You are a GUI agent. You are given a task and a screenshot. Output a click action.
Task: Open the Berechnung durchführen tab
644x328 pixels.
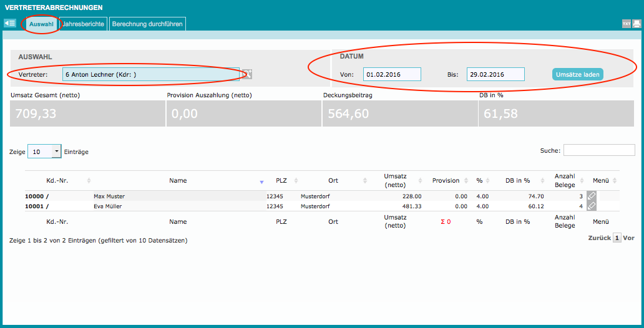pyautogui.click(x=147, y=24)
